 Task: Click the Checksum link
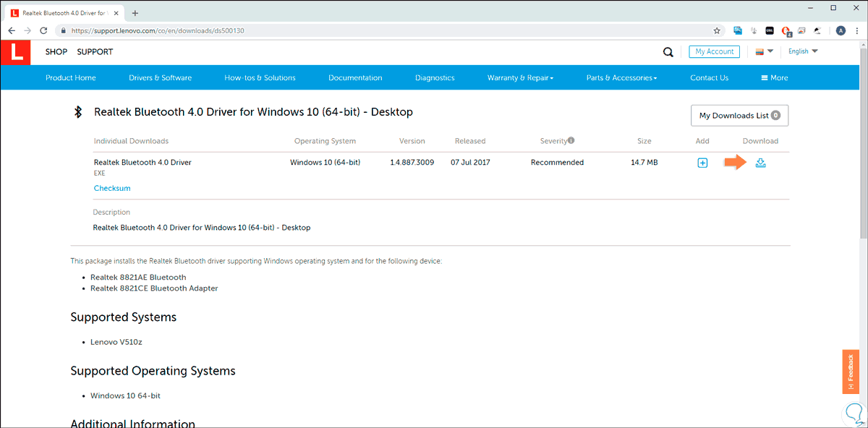point(112,188)
